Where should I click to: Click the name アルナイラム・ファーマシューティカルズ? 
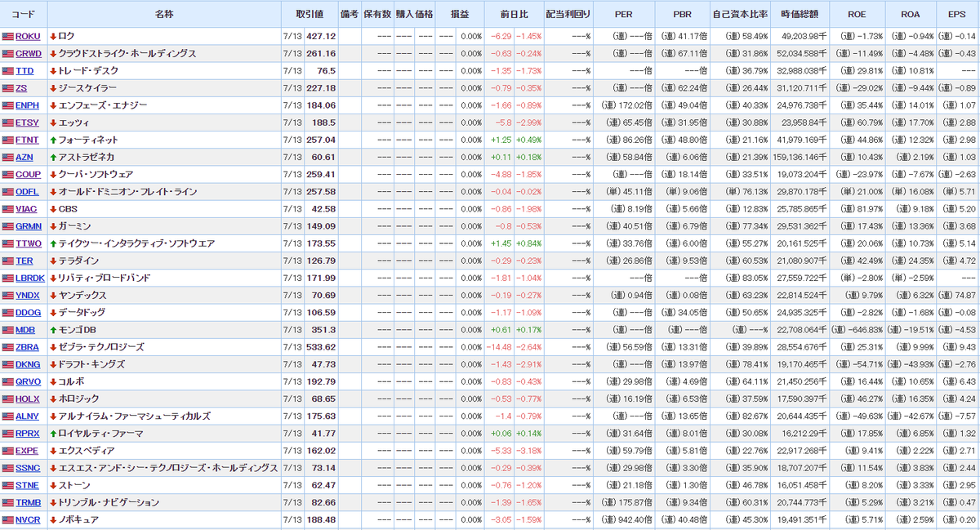click(135, 416)
